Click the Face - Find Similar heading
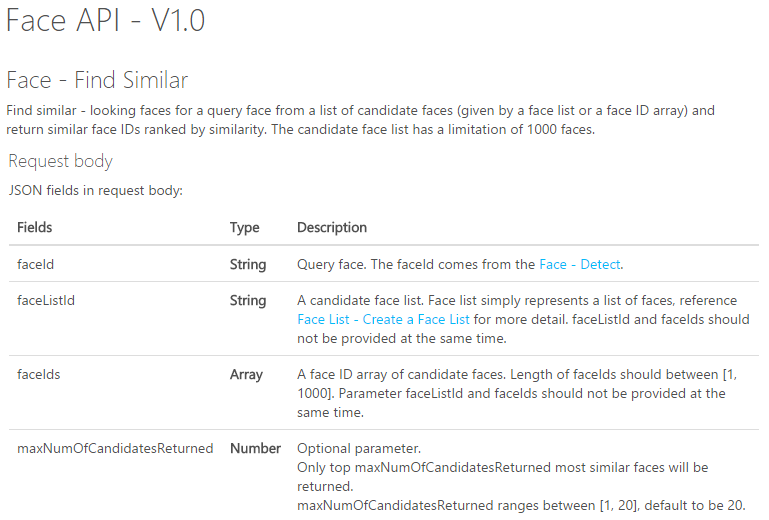This screenshot has width=769, height=520. coord(97,80)
